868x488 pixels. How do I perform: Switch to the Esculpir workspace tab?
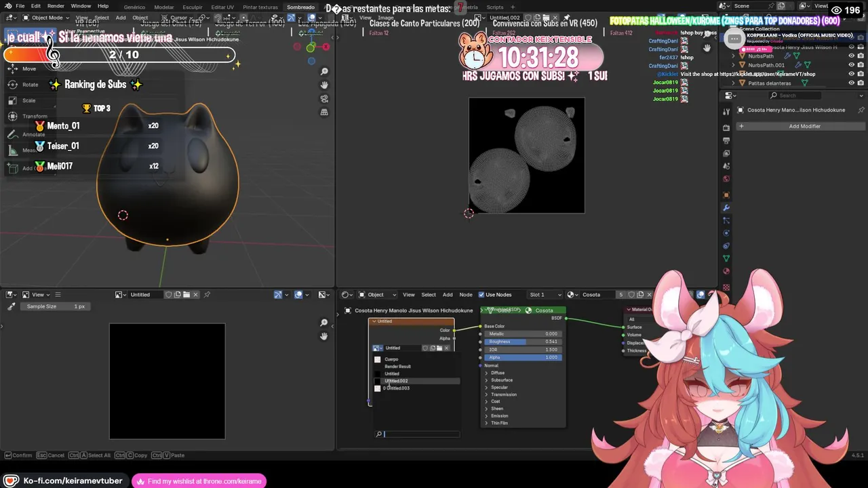pyautogui.click(x=193, y=7)
